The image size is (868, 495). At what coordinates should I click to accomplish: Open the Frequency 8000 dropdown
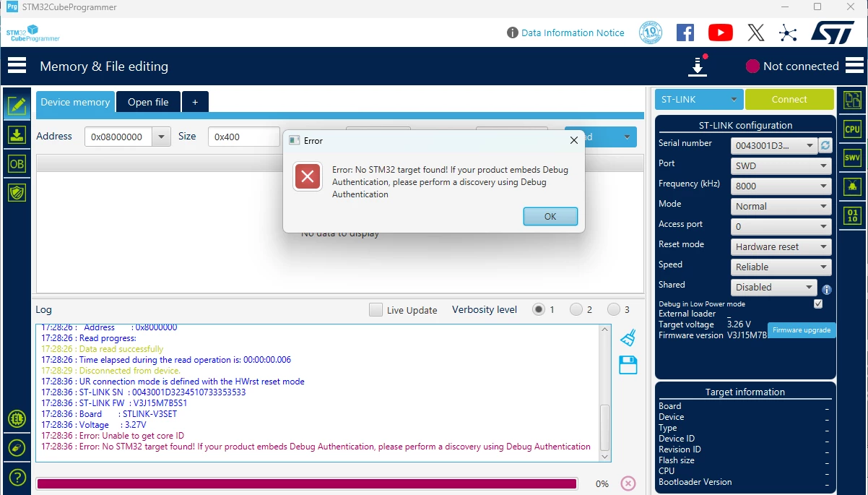(781, 186)
